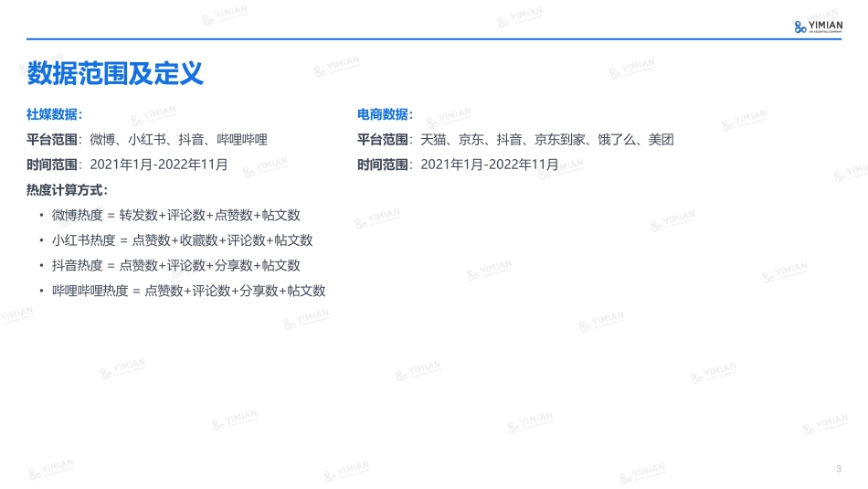Select the 小红书热度 formula line
Image resolution: width=868 pixels, height=489 pixels.
point(182,240)
